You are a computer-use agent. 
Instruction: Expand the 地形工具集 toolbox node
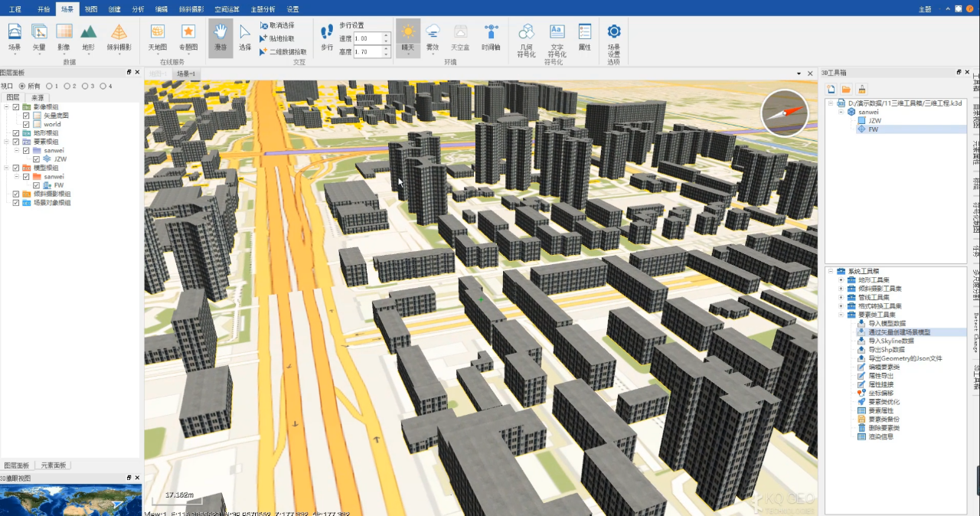pos(841,280)
